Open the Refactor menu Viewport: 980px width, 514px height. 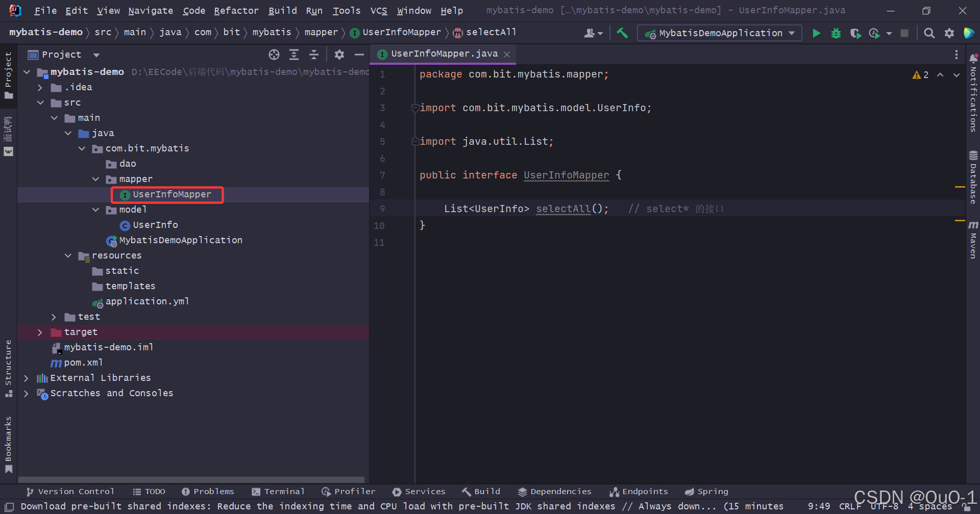pos(236,11)
